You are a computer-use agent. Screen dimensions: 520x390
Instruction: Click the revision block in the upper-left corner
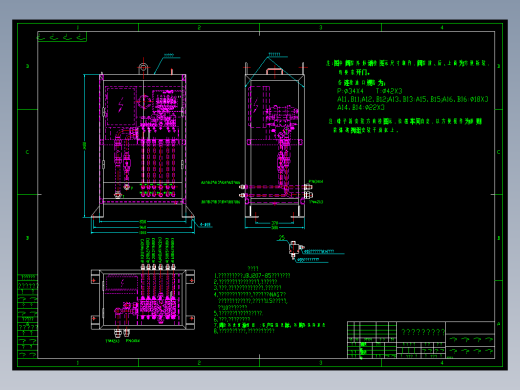pos(62,37)
